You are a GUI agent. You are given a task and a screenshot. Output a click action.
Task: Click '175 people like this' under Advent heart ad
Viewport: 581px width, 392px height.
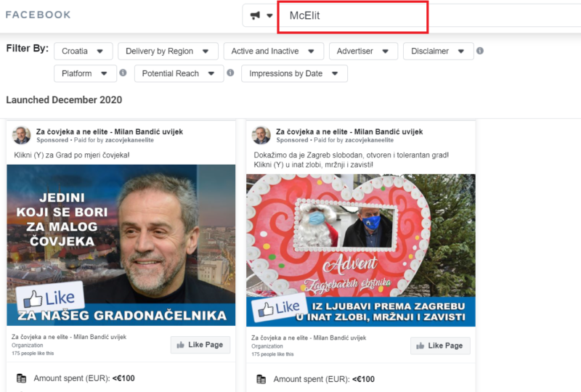point(272,354)
